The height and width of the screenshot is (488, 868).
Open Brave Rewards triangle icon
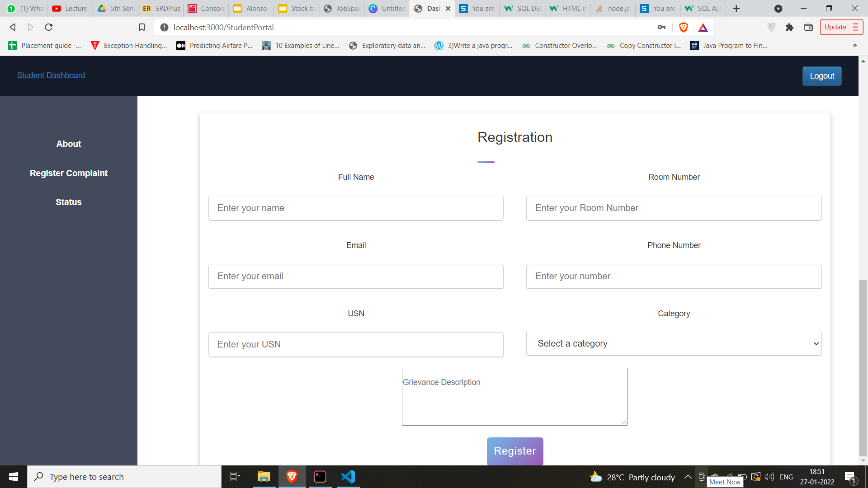coord(703,27)
